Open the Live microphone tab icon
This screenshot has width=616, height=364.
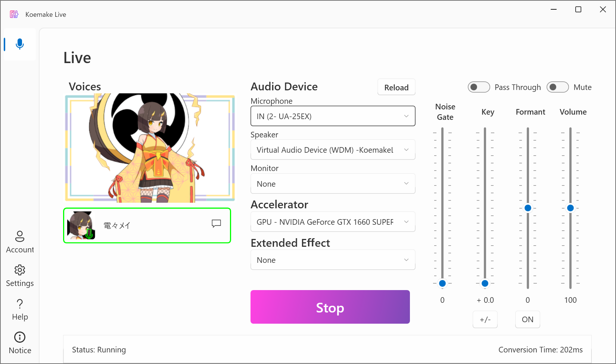tap(20, 44)
